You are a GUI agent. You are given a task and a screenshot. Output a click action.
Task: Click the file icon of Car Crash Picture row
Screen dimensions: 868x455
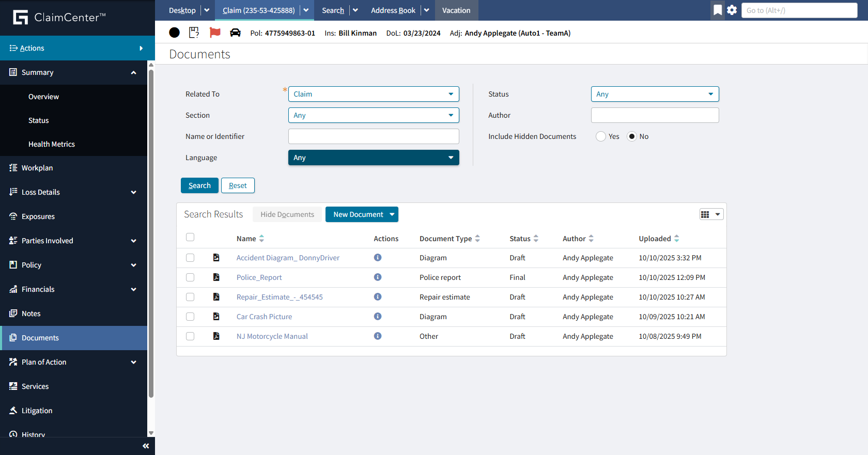(x=216, y=317)
